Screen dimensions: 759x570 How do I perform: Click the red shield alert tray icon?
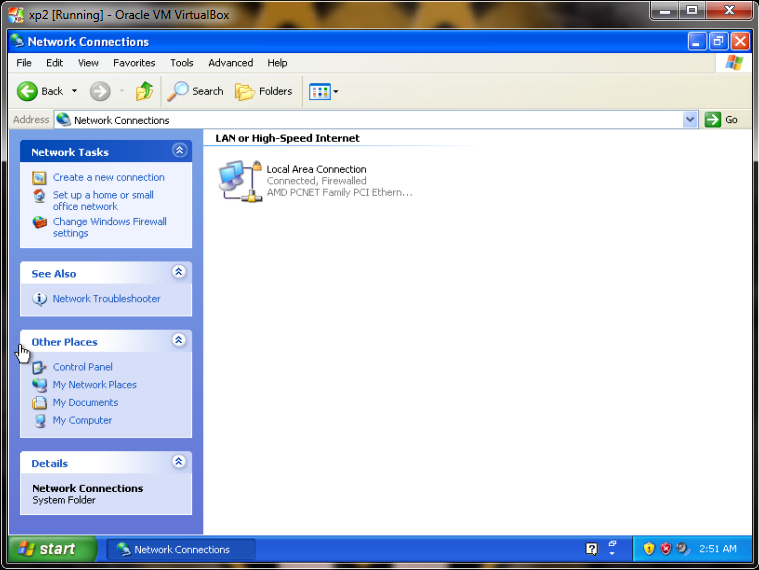click(666, 549)
